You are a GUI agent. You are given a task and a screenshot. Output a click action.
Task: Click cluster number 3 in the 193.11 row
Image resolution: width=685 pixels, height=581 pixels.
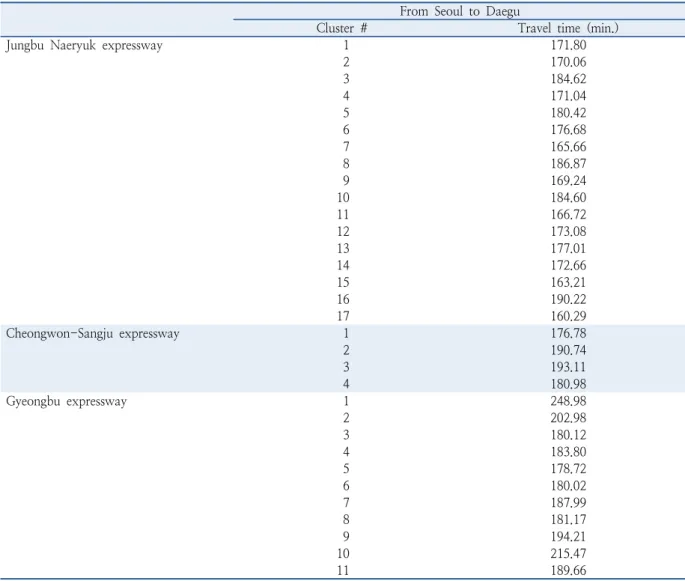(x=346, y=367)
